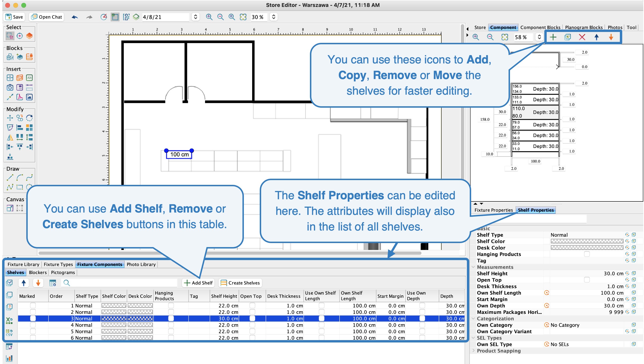The height and width of the screenshot is (364, 644).
Task: Toggle Marked checkbox for shelf row 4
Action: coord(33,325)
